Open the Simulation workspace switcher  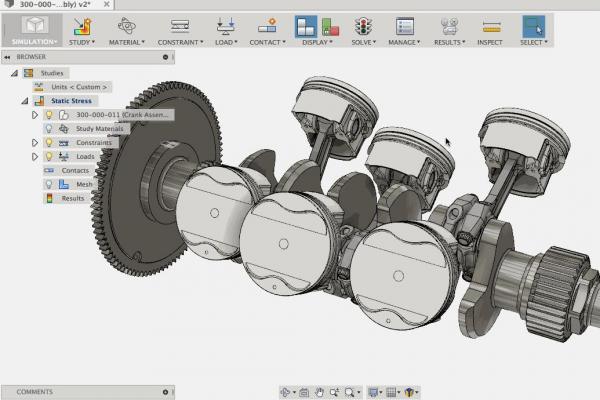tap(34, 27)
